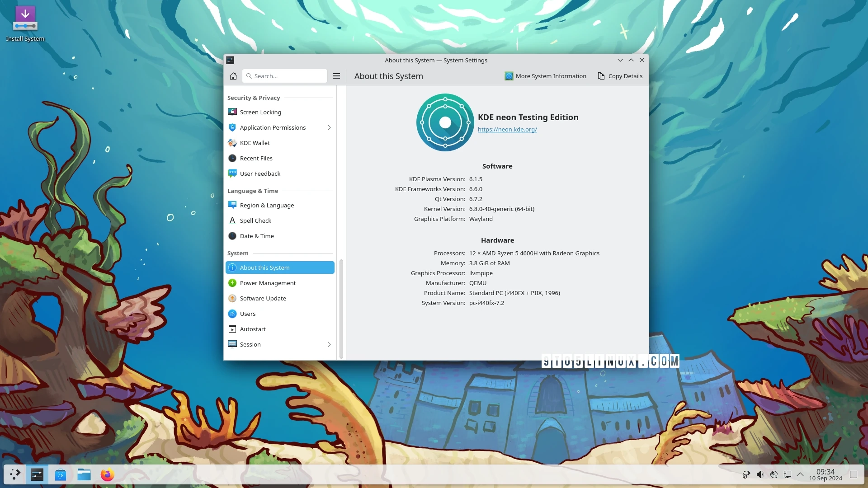This screenshot has width=868, height=488.
Task: Click the Date & Time clock icon
Action: [232, 236]
